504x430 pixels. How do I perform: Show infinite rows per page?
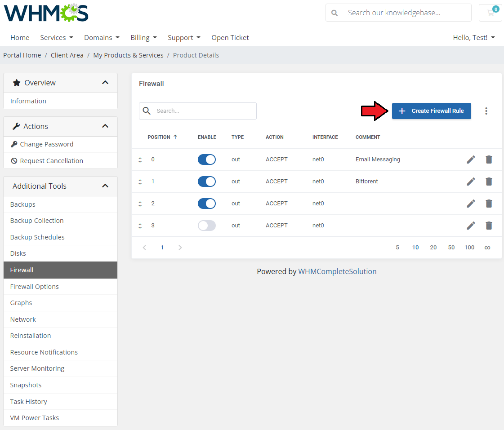[x=487, y=248]
